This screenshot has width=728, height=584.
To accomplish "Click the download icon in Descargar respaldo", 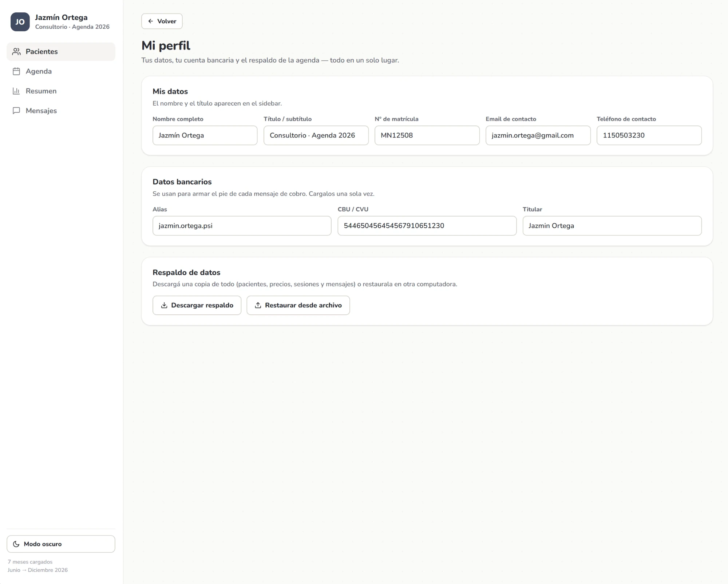I will pyautogui.click(x=164, y=305).
